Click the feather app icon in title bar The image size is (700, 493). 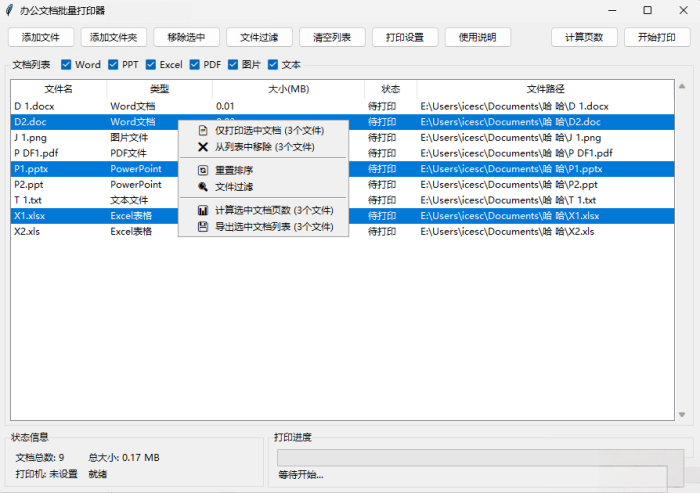pos(10,10)
